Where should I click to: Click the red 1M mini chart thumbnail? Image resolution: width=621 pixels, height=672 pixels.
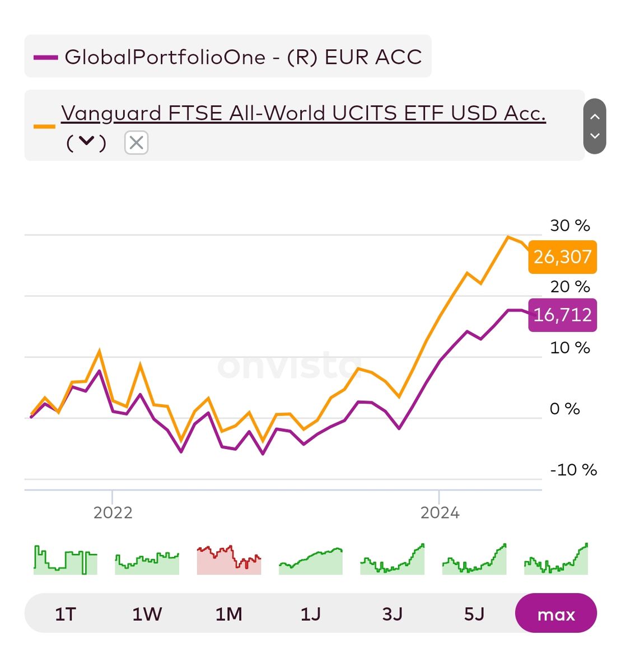click(x=228, y=560)
